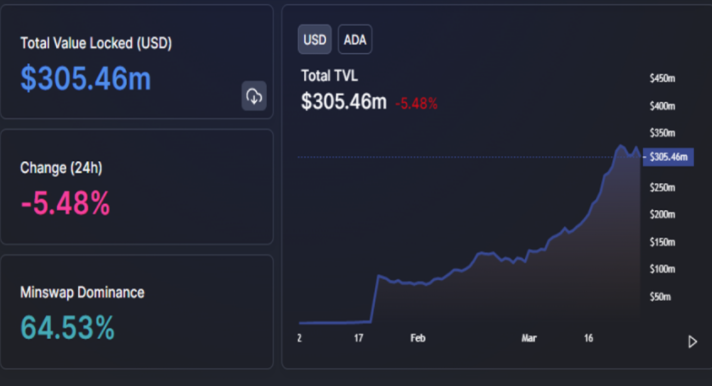Switch chart denomination to ADA
The image size is (712, 386).
pyautogui.click(x=355, y=40)
